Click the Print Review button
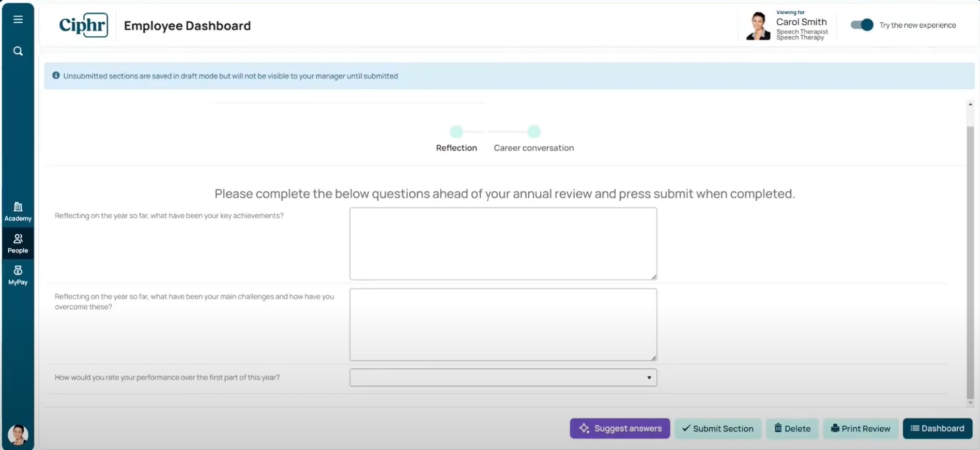 860,428
